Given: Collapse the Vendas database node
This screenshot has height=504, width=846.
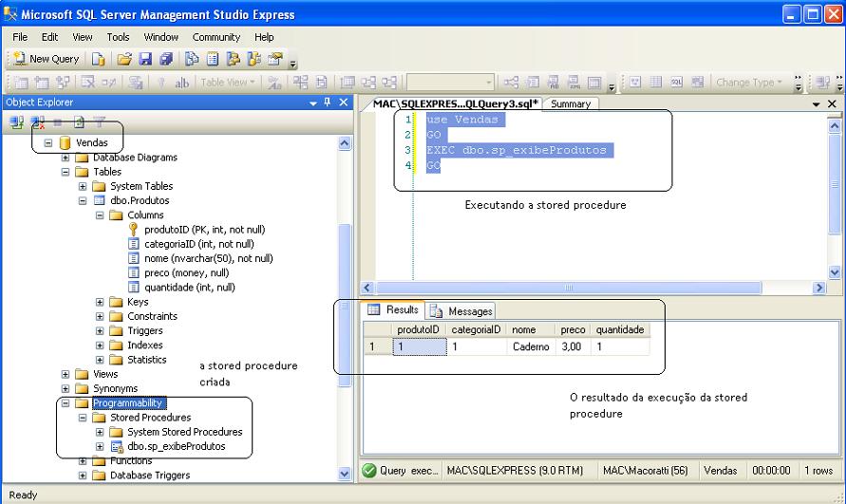Looking at the screenshot, I should (48, 143).
